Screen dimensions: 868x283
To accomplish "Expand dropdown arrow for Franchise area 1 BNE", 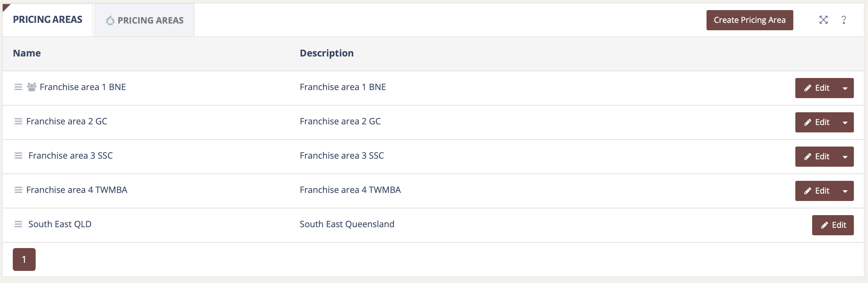I will tap(845, 88).
